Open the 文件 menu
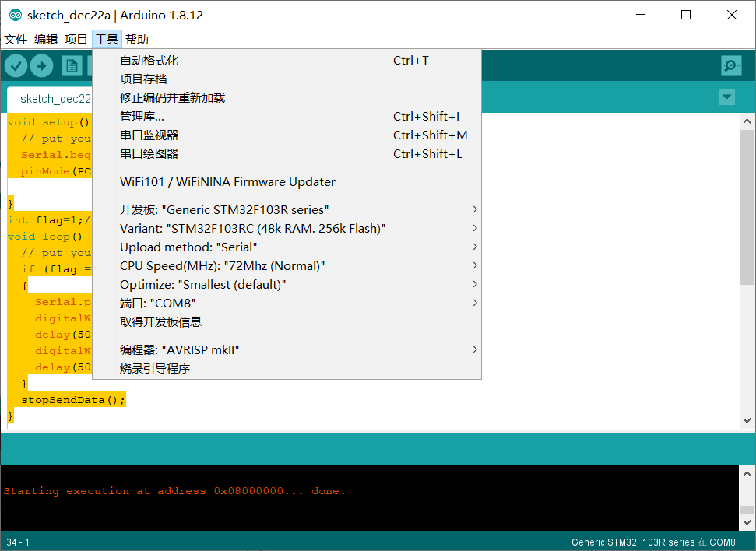756x551 pixels. [16, 39]
